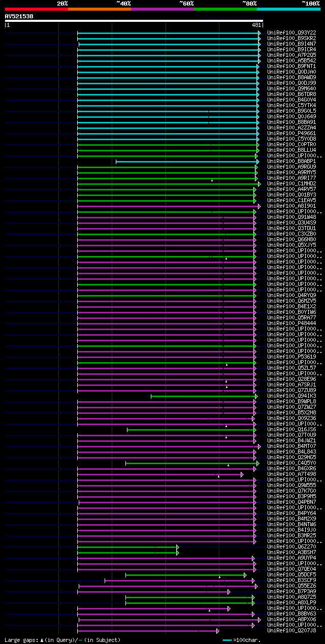Select the UniRef100_C3XZB0 label

[291, 234]
